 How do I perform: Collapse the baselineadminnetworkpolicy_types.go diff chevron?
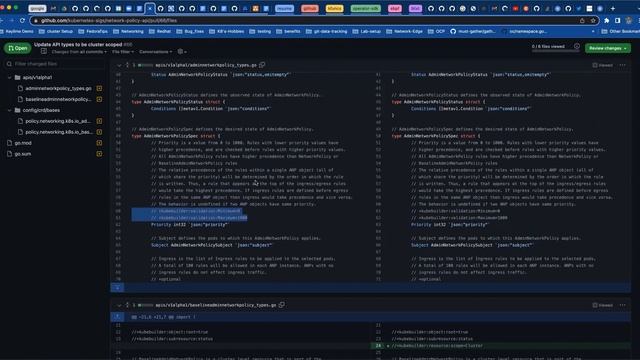(119, 305)
